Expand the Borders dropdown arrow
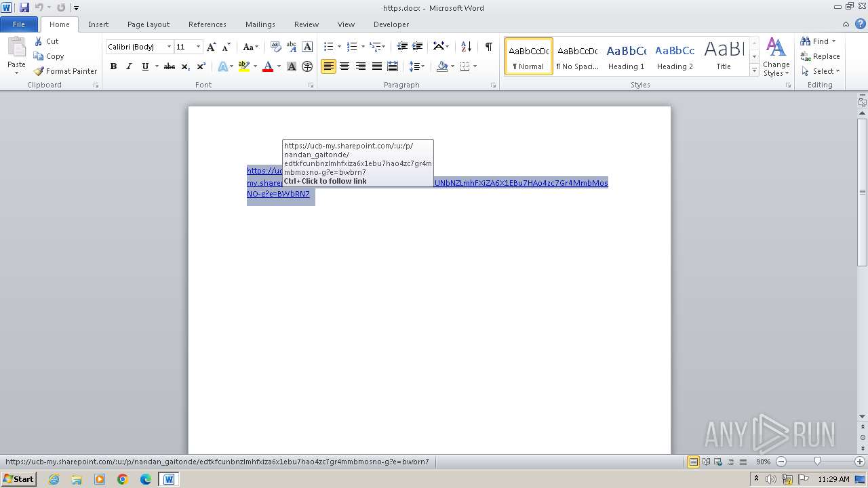Screen dimensions: 868x488 click(x=475, y=66)
